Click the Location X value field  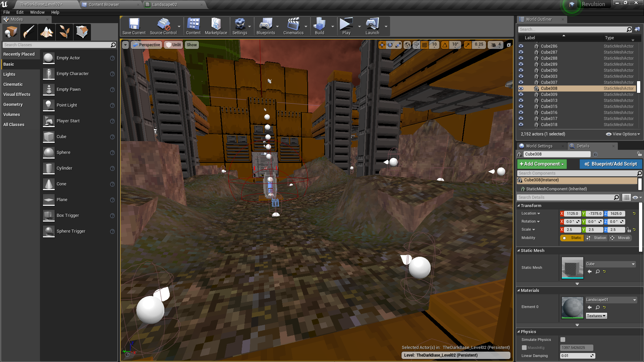572,214
